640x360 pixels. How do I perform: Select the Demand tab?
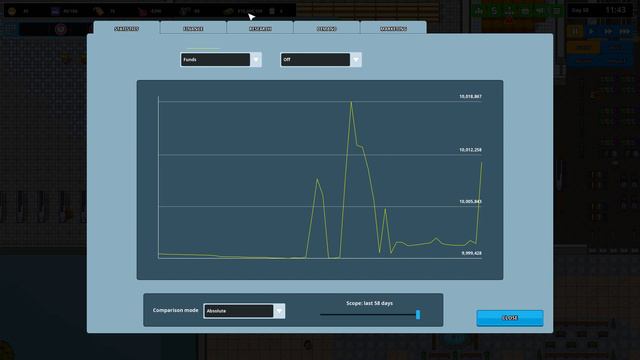point(327,28)
